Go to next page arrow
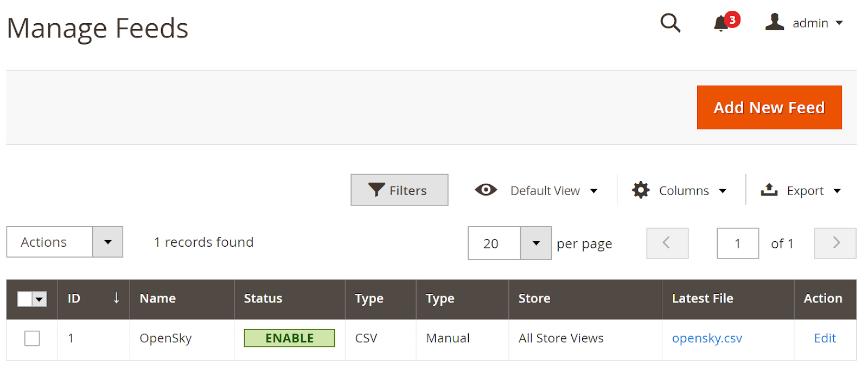This screenshot has height=373, width=868. coord(835,243)
